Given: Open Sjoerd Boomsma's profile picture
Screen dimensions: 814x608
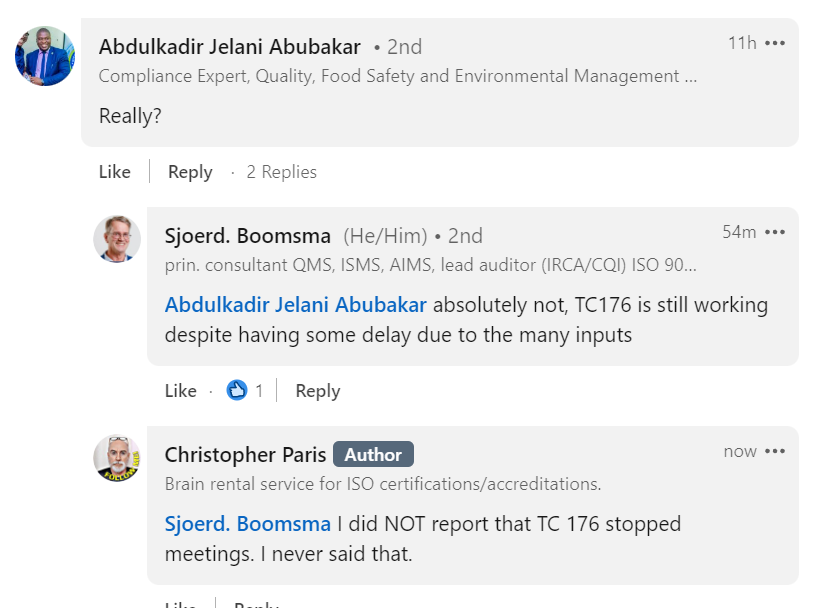Looking at the screenshot, I should tap(117, 239).
